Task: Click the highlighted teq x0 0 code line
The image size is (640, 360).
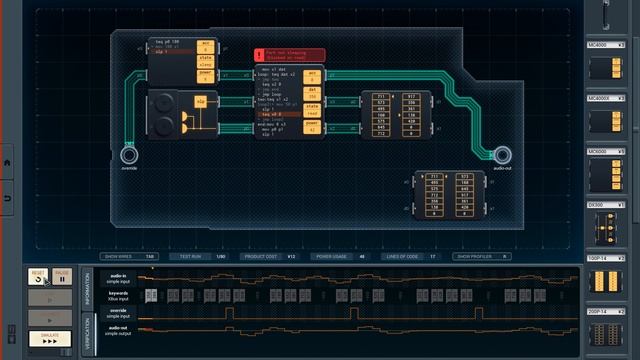Action: pyautogui.click(x=279, y=115)
